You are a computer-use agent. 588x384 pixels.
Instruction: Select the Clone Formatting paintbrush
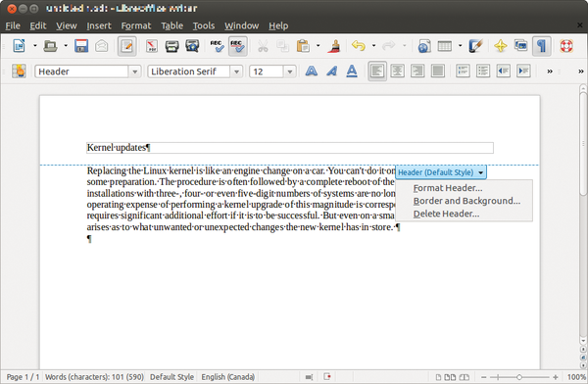click(334, 46)
